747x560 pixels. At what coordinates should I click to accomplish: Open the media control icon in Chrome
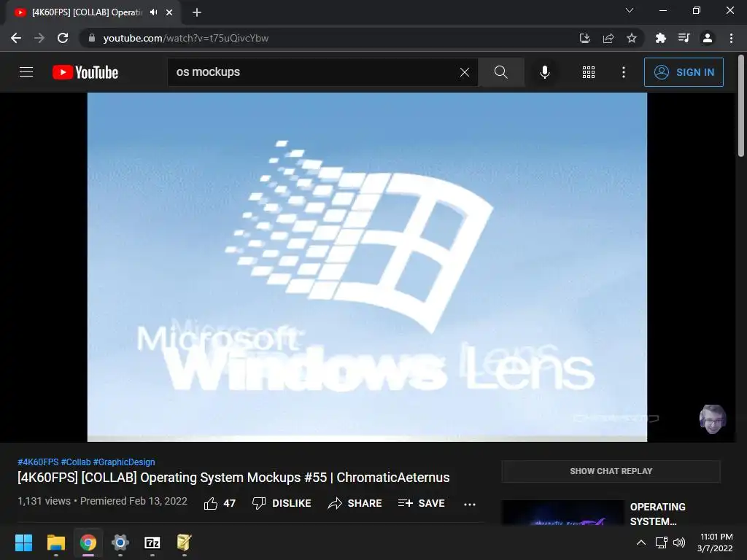684,38
